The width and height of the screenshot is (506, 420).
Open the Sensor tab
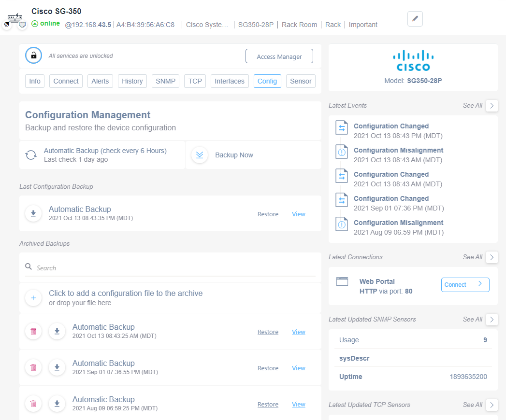301,81
